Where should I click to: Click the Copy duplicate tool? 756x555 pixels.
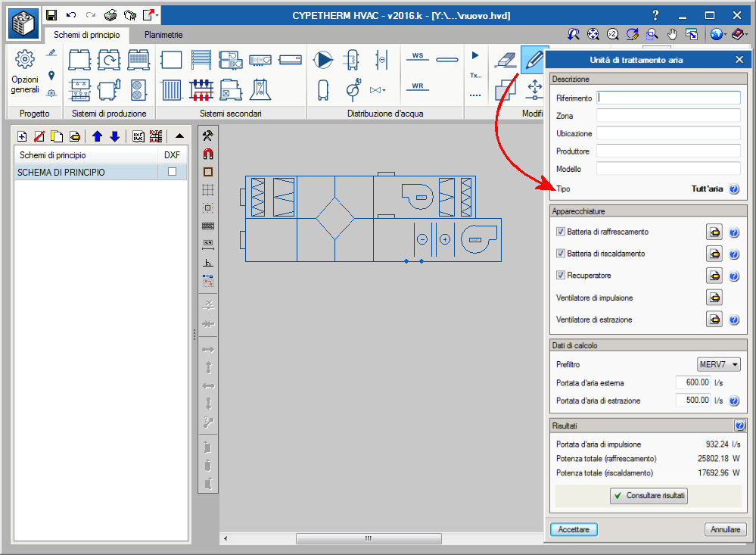[x=506, y=90]
